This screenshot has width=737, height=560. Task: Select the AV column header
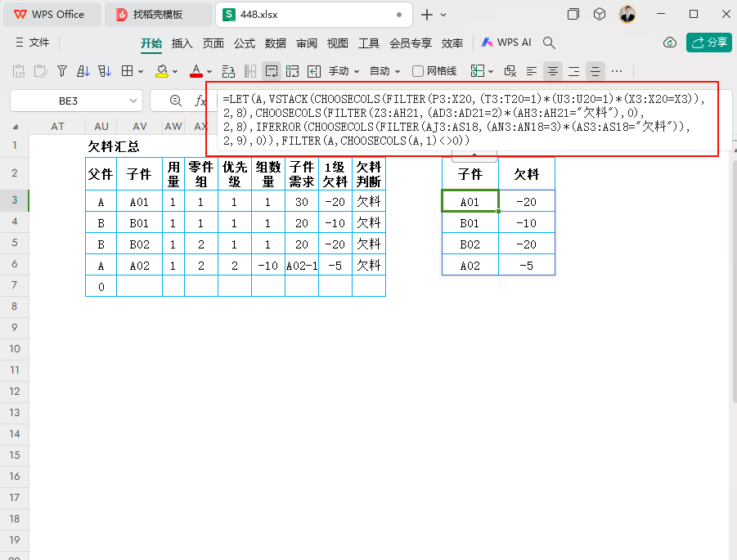point(140,127)
